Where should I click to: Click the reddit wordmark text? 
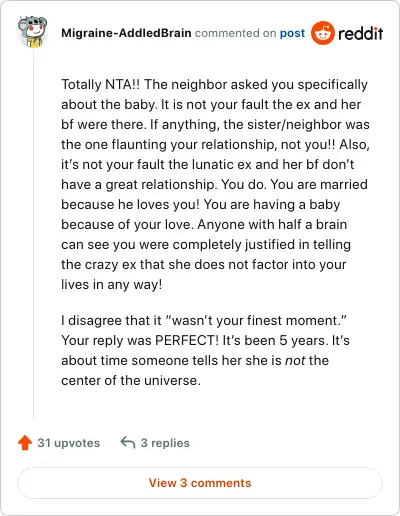coord(361,33)
